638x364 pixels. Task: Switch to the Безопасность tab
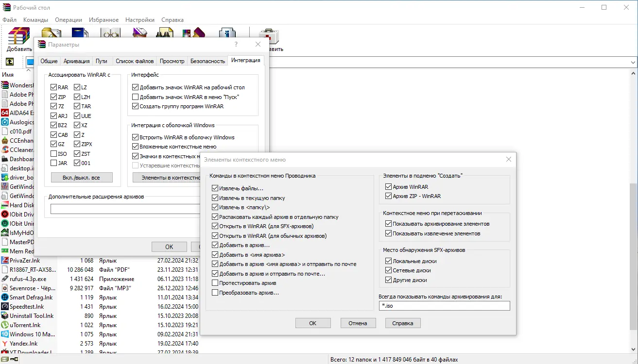pyautogui.click(x=208, y=61)
